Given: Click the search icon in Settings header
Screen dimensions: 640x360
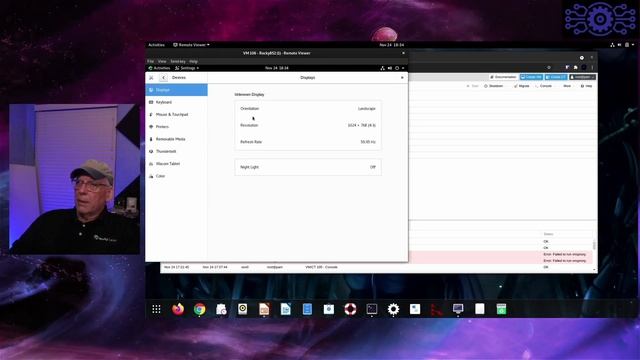Looking at the screenshot, I should click(x=151, y=78).
